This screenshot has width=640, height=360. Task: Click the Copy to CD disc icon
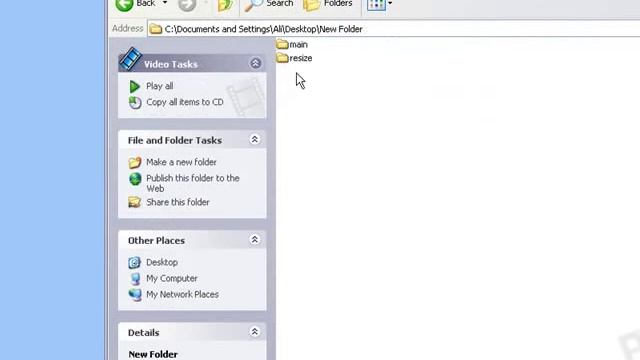tap(135, 102)
